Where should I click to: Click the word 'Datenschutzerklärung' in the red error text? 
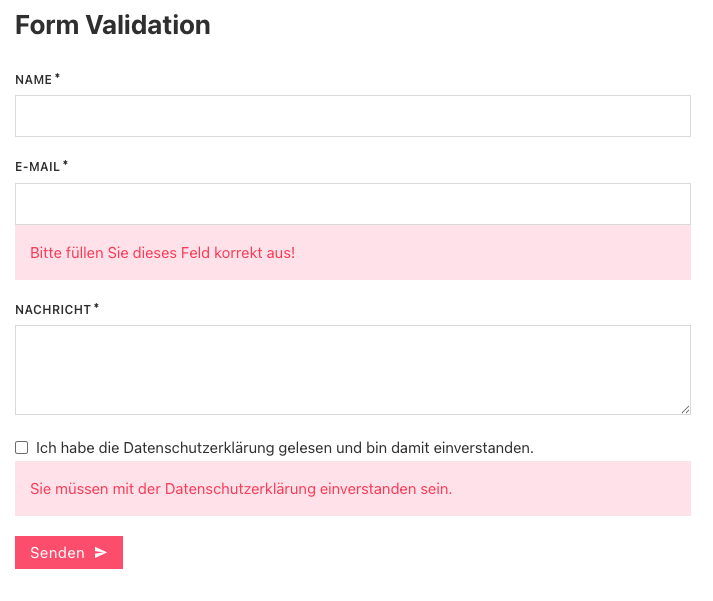tap(240, 489)
